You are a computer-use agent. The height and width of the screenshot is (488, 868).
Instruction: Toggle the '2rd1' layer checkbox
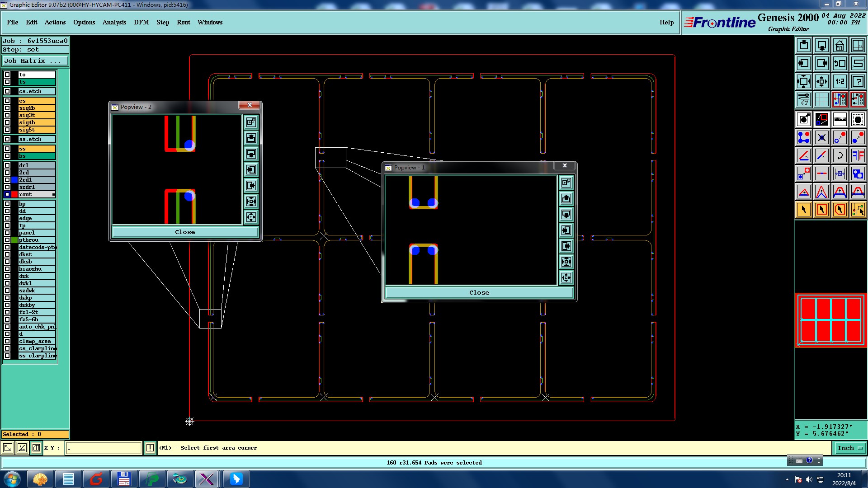click(7, 180)
